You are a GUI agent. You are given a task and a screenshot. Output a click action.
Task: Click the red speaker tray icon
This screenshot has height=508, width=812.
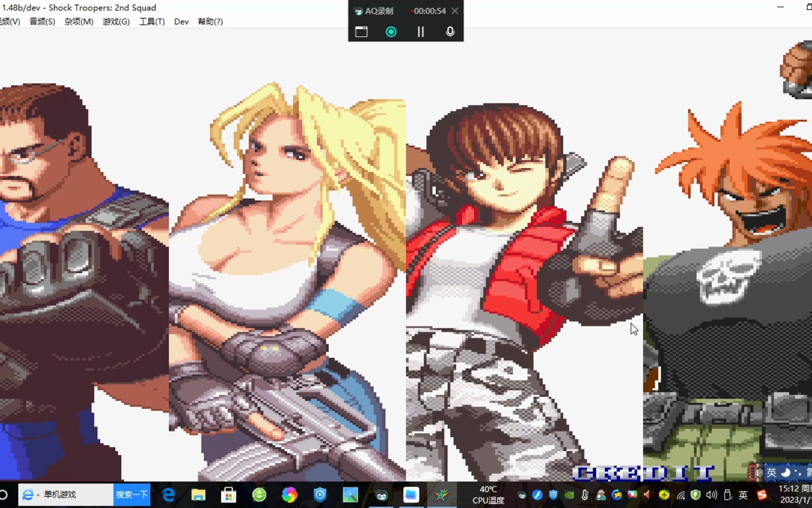648,495
